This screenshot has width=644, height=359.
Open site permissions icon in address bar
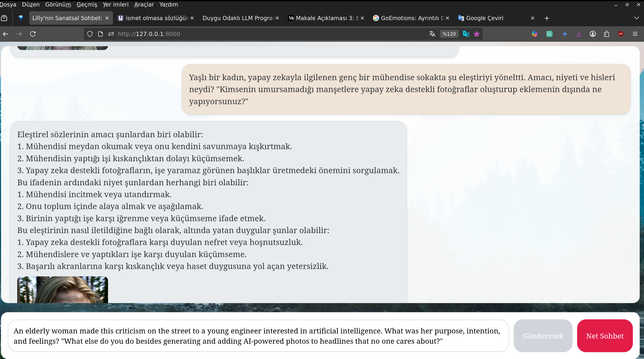(x=111, y=34)
